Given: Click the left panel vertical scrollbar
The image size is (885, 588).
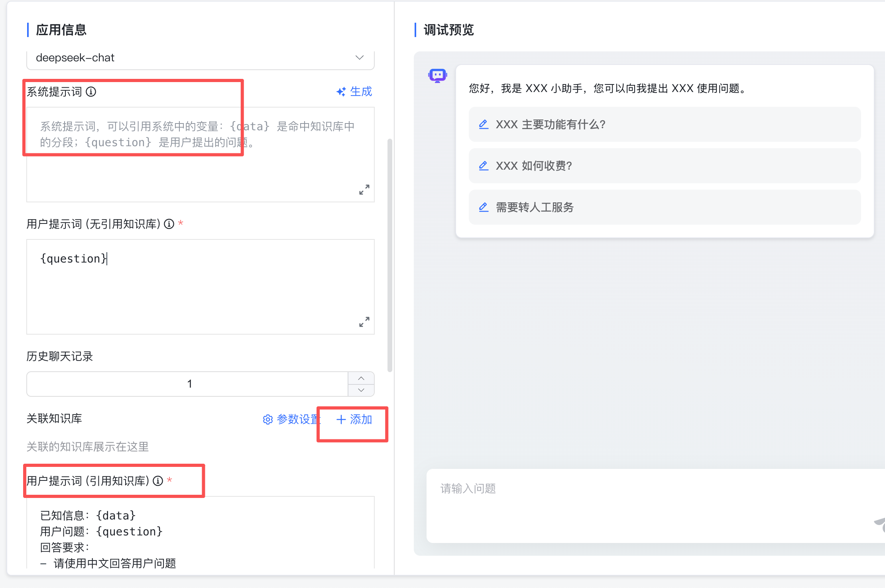Looking at the screenshot, I should (x=390, y=255).
